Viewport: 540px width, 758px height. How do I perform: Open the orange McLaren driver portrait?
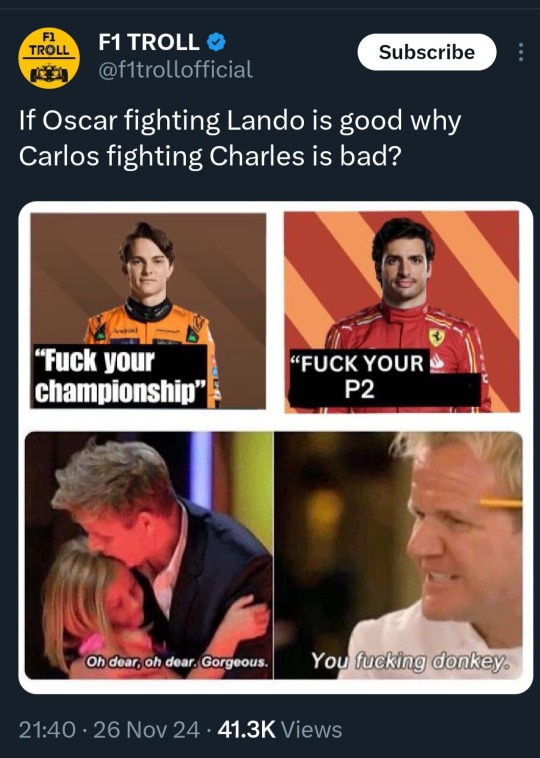148,311
